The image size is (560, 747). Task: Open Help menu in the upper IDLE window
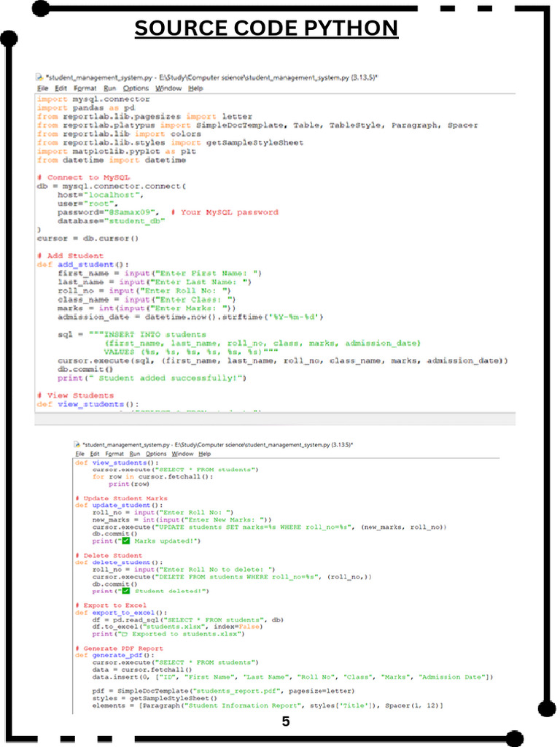195,88
